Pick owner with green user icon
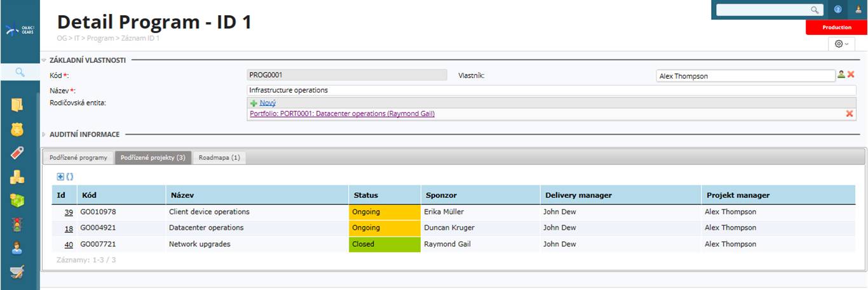This screenshot has width=868, height=290. (x=841, y=75)
